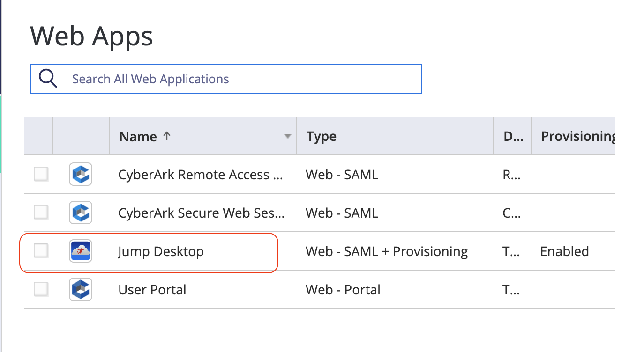
Task: Check the CyberArk Secure Web Sessions row checkbox
Action: coord(41,213)
